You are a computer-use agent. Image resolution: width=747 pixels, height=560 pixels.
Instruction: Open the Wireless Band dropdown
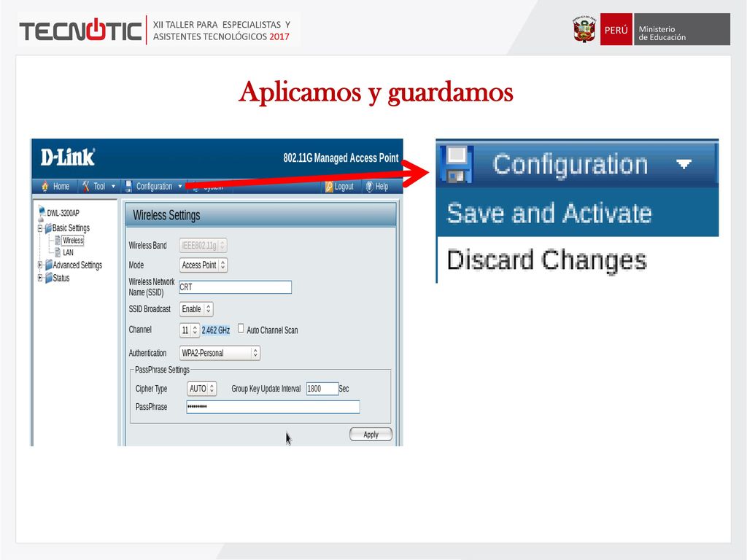click(x=204, y=245)
